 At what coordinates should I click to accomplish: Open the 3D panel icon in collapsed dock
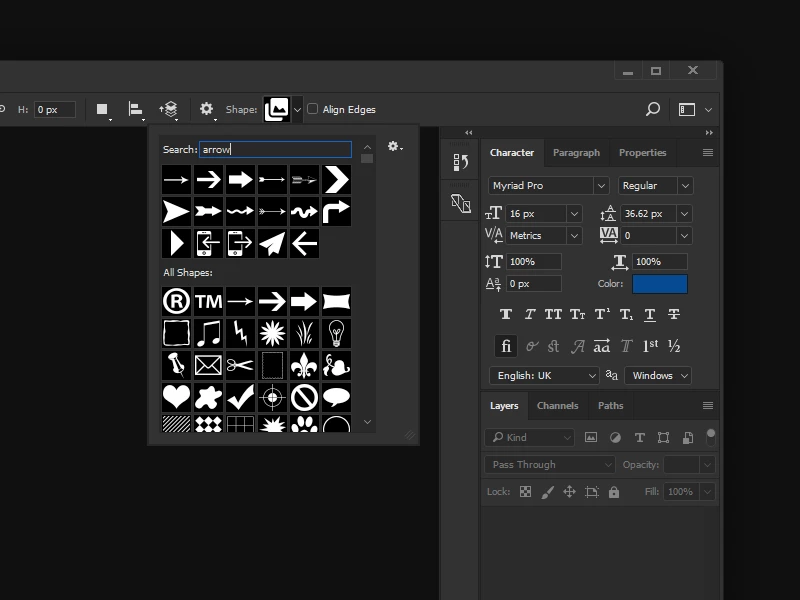(x=460, y=204)
